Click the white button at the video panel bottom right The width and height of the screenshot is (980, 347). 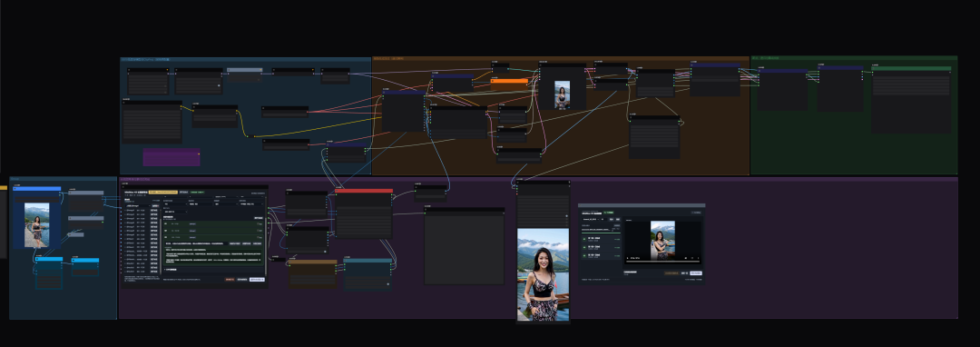pos(696,273)
